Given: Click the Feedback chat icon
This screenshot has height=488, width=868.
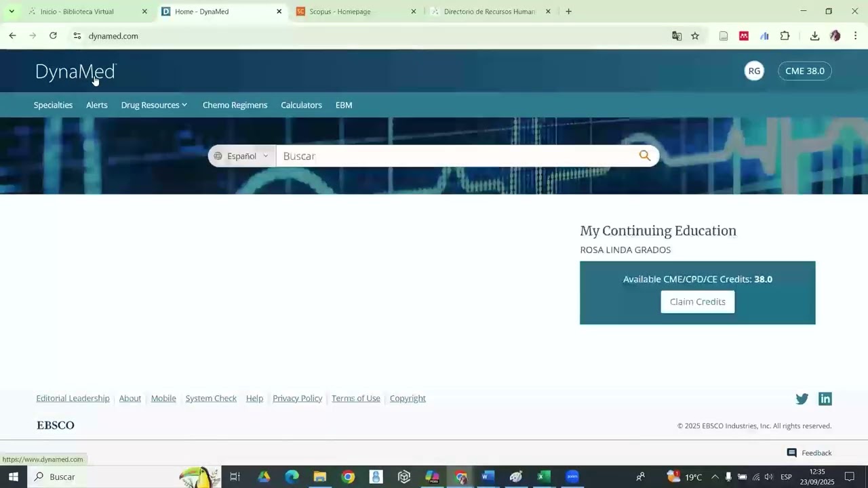Looking at the screenshot, I should [791, 453].
